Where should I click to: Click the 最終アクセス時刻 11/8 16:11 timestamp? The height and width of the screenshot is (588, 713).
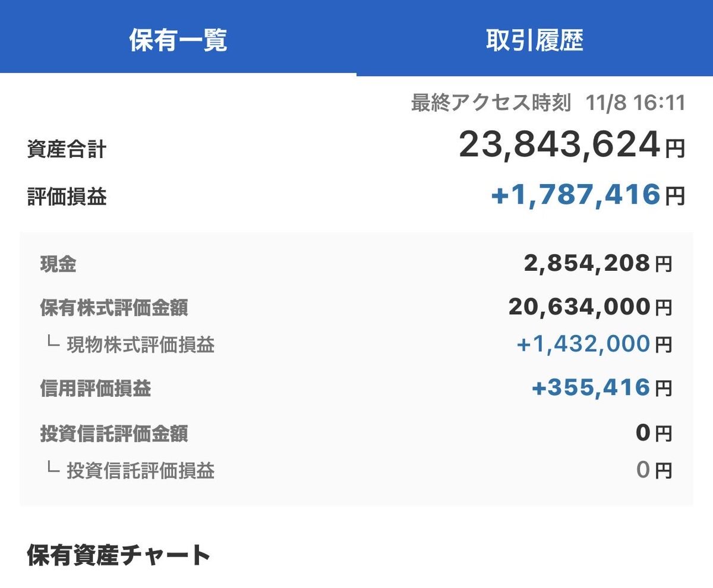[548, 103]
